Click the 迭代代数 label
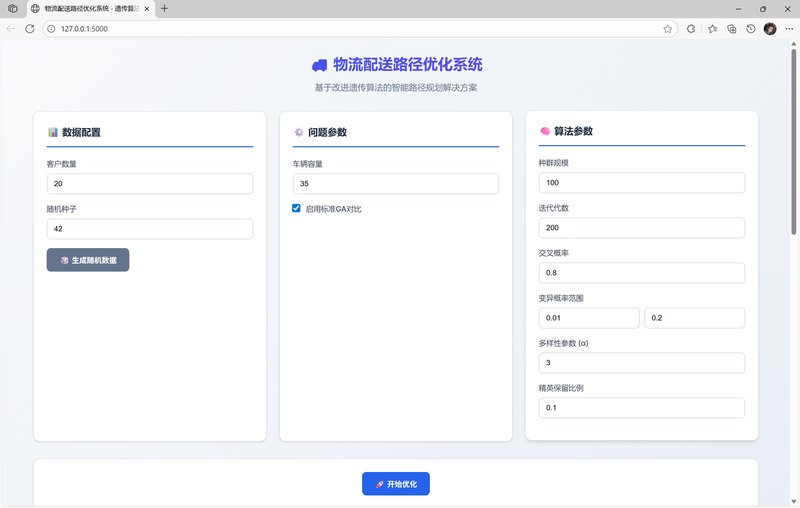This screenshot has height=508, width=800. (554, 208)
